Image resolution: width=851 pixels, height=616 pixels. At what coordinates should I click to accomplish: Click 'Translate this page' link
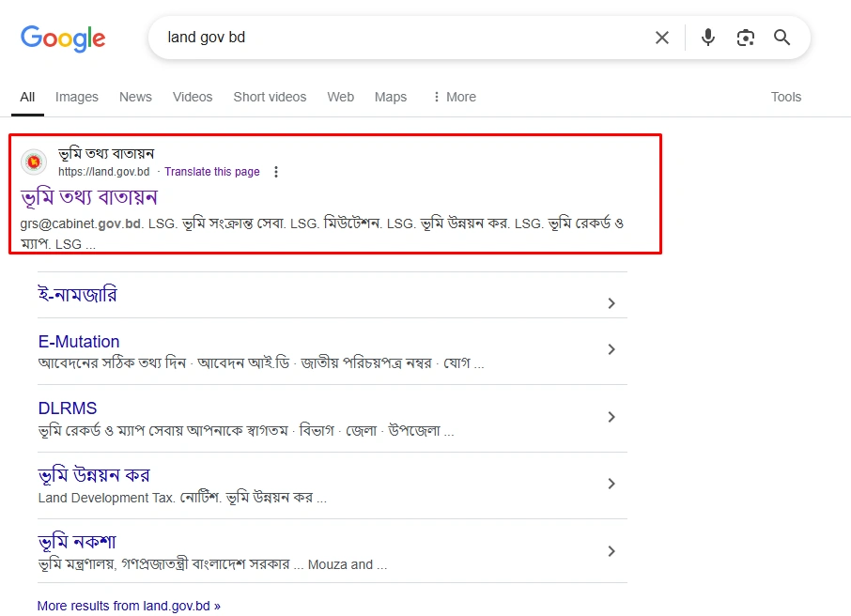click(212, 172)
